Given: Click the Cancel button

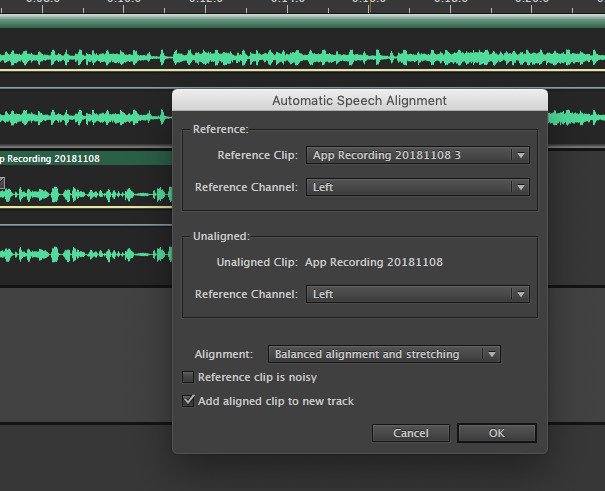Looking at the screenshot, I should tap(411, 433).
